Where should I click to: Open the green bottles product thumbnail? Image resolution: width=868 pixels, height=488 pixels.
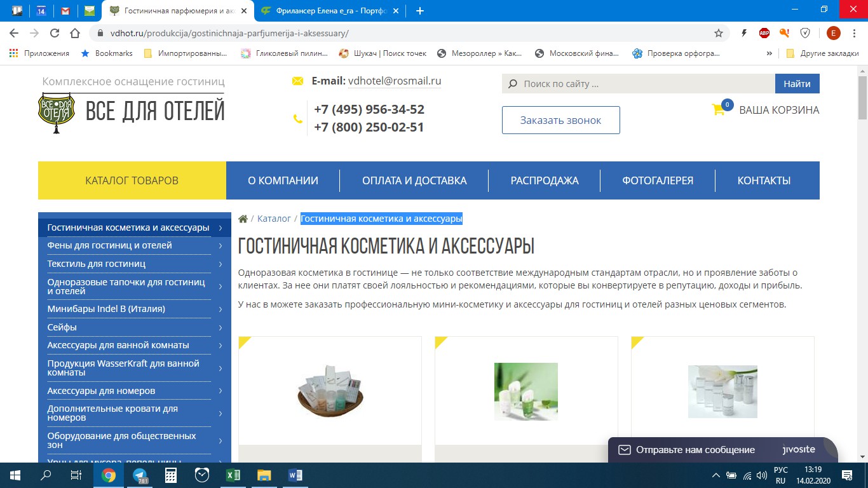tap(526, 391)
